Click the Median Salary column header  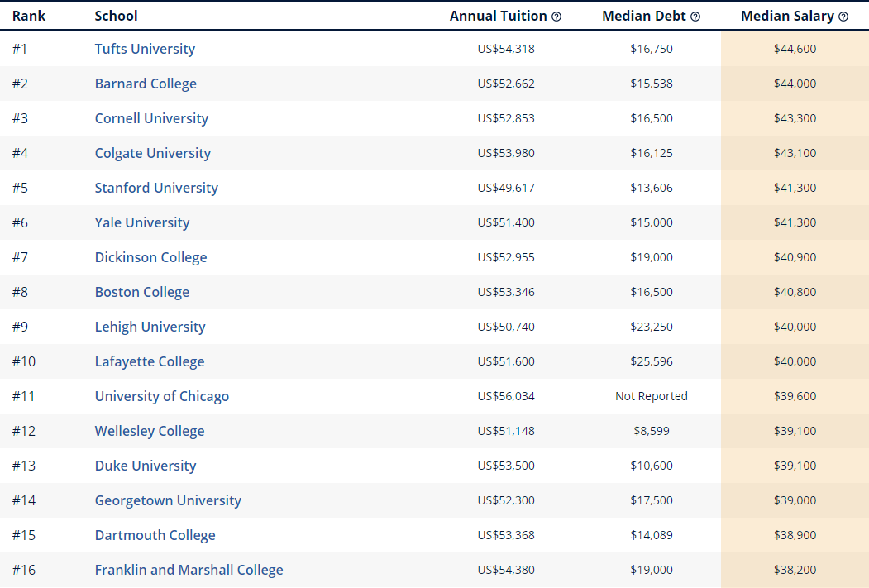[x=787, y=17]
